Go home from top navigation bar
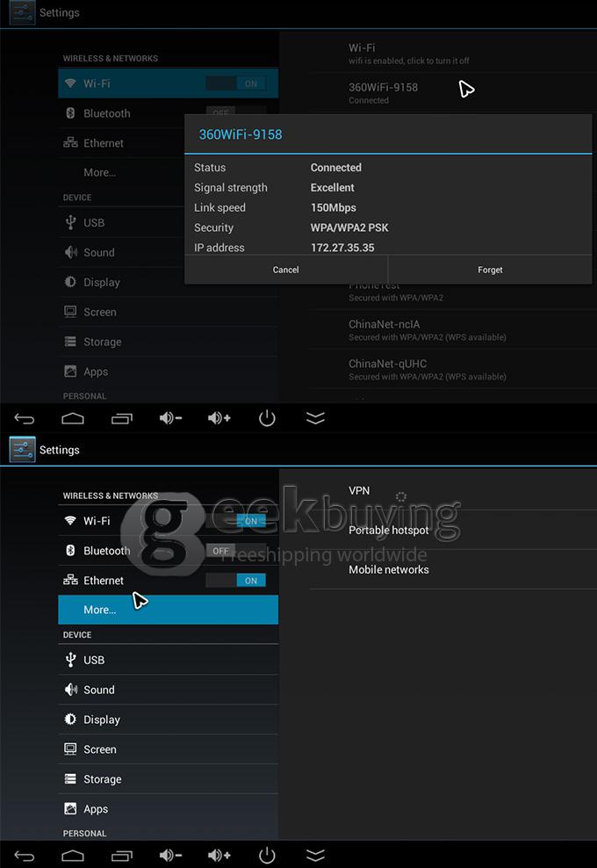Screen dimensions: 597x868 click(x=73, y=418)
